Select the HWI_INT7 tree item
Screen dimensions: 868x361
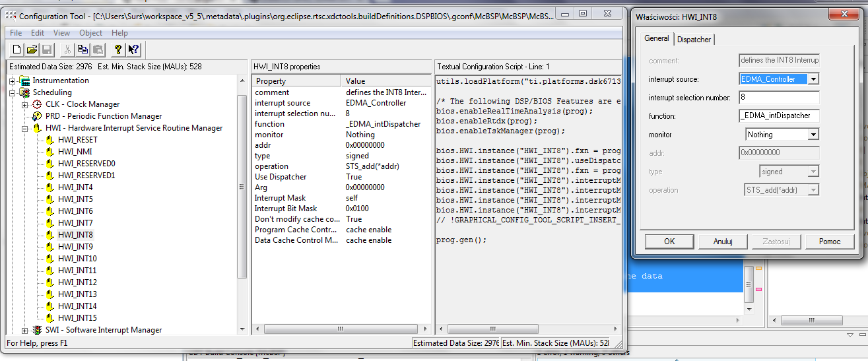pyautogui.click(x=75, y=223)
